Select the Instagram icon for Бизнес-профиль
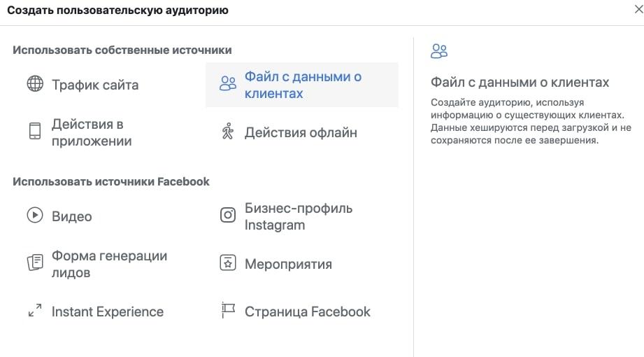Viewport: 644px width, 357px height. coord(228,215)
